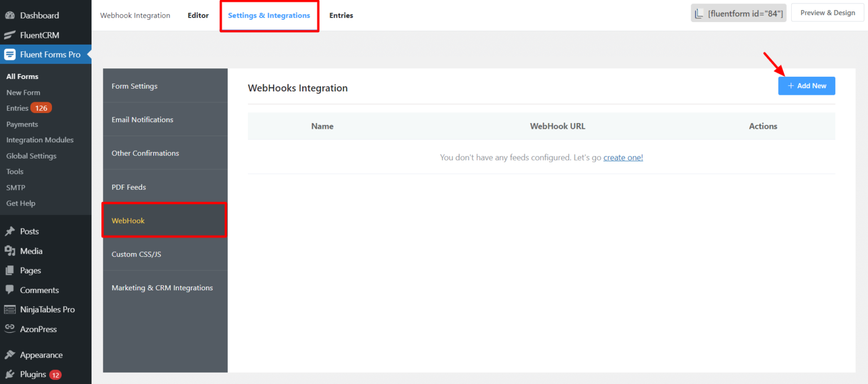Switch to the Editor tab

pos(198,15)
